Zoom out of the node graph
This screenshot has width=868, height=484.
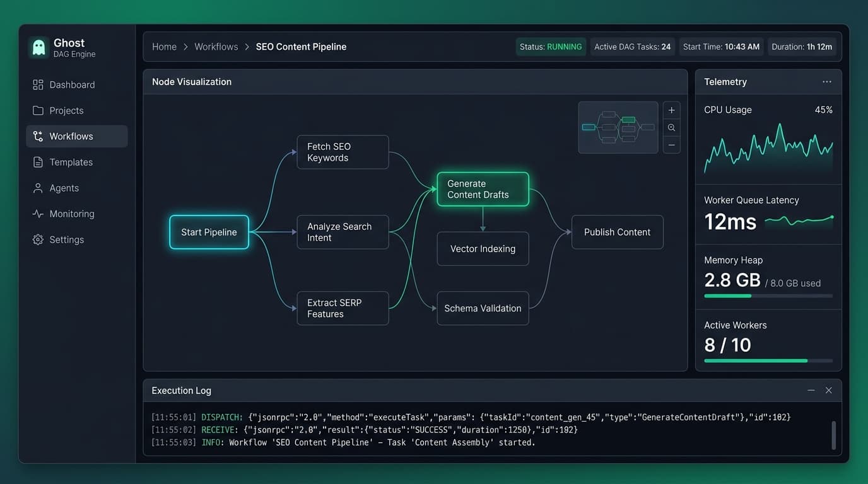point(671,145)
